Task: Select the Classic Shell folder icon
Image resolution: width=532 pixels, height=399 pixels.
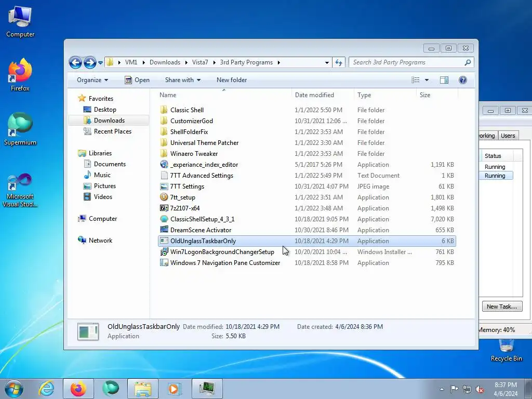Action: (164, 110)
